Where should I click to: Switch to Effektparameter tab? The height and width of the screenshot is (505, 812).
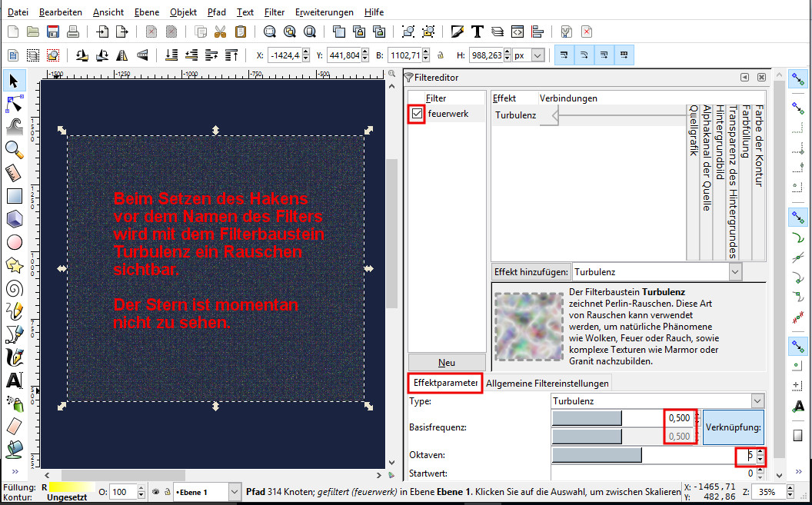[x=444, y=384]
